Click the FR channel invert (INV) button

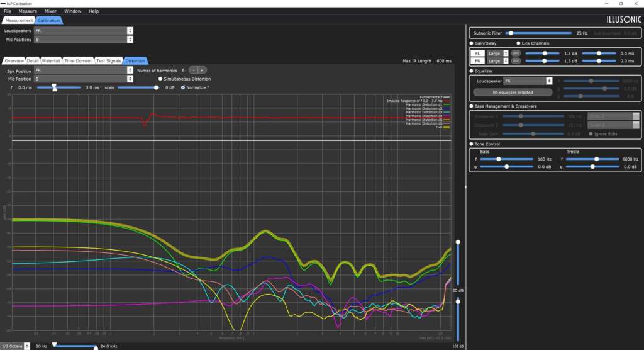[x=516, y=61]
